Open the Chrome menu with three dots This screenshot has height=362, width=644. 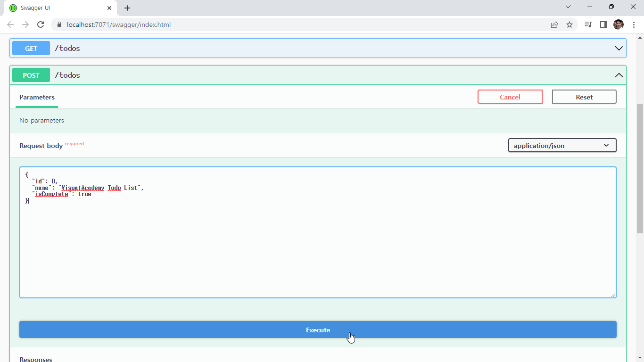[x=633, y=25]
